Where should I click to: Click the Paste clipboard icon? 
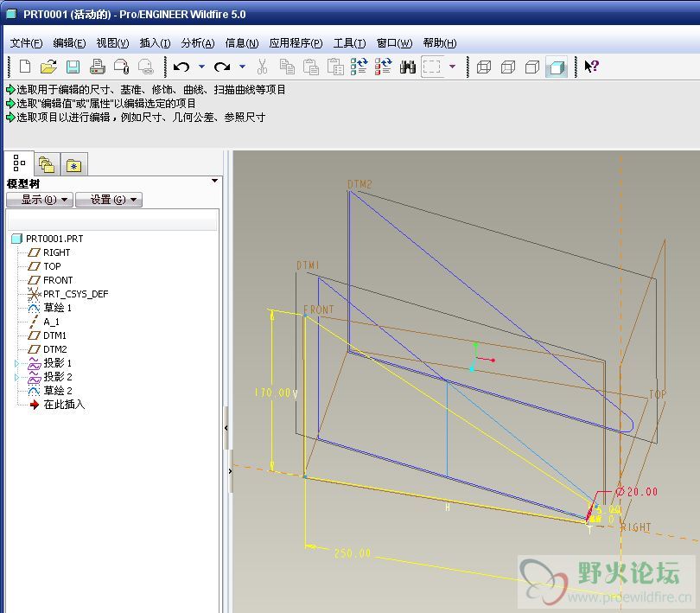click(311, 67)
